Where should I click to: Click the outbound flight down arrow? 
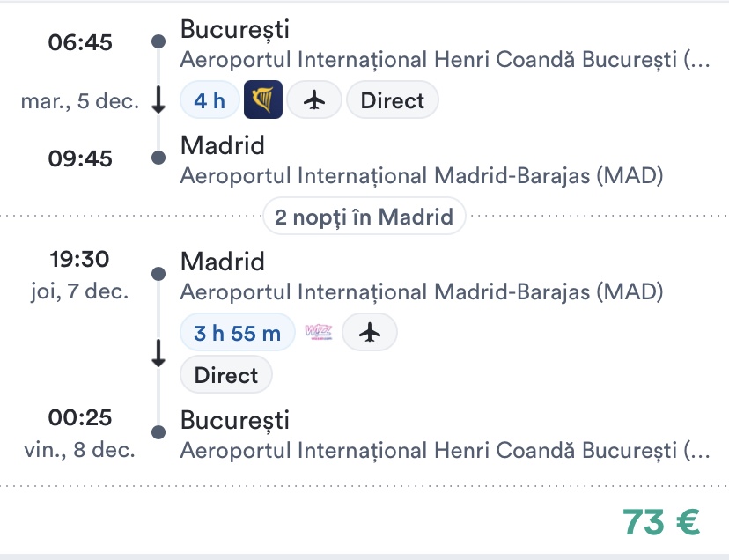(158, 100)
